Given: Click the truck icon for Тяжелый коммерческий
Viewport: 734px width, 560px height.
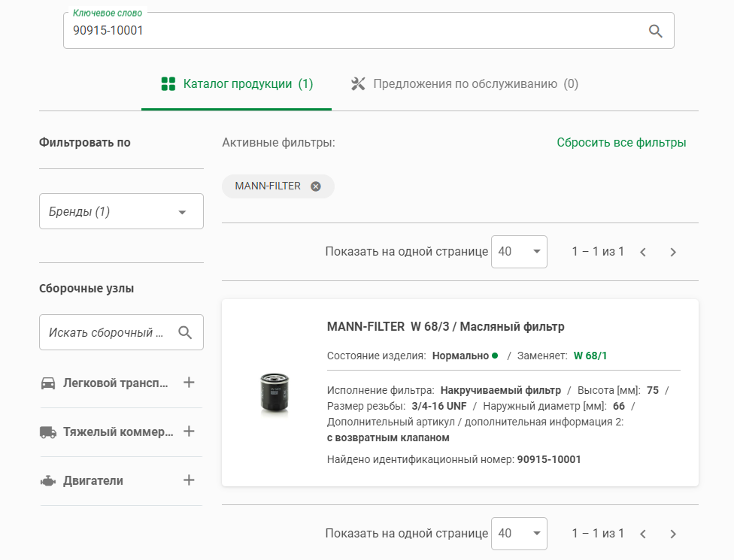Looking at the screenshot, I should click(x=48, y=432).
